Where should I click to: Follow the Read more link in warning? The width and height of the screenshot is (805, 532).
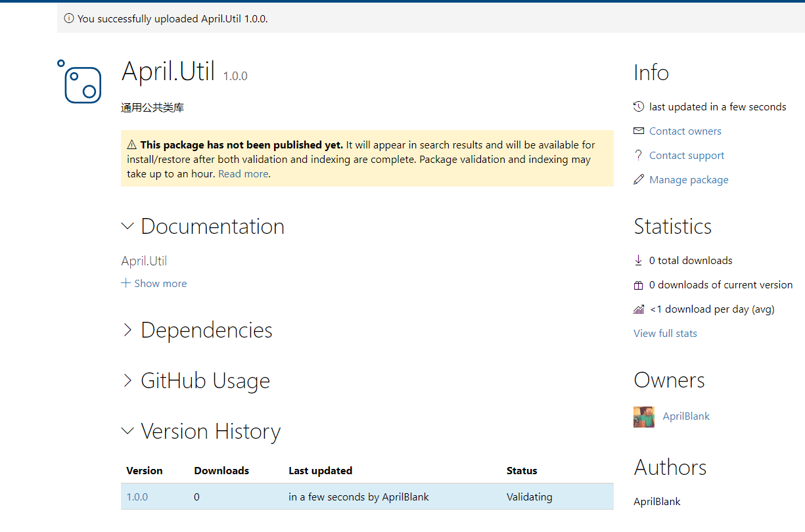click(x=242, y=174)
